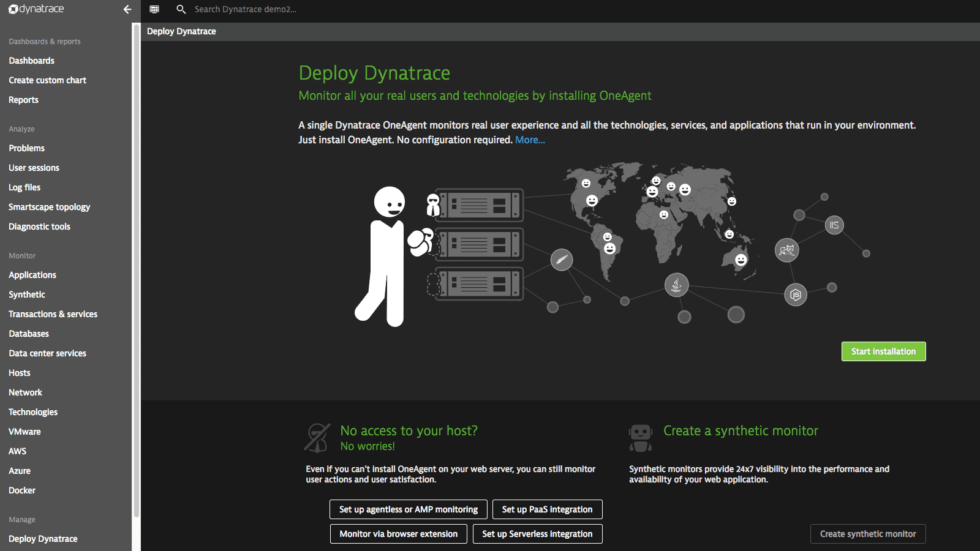The height and width of the screenshot is (551, 980).
Task: Click Create synthetic monitor button
Action: point(868,534)
